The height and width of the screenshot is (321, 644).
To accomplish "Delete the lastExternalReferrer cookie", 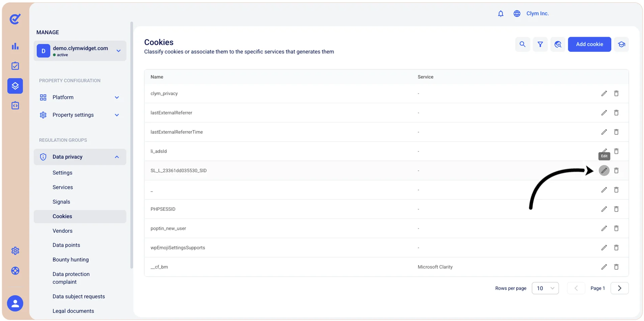I will point(616,113).
